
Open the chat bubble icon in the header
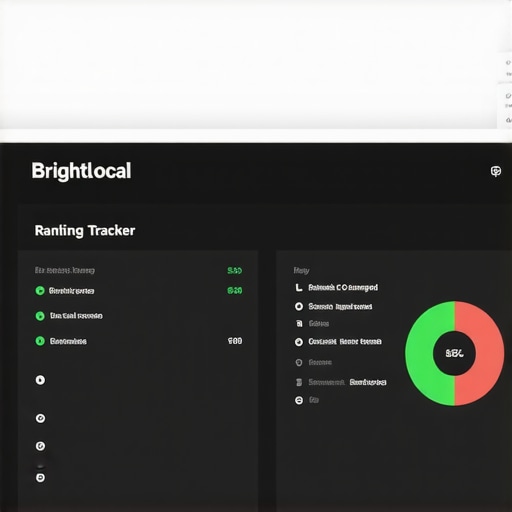(x=496, y=171)
